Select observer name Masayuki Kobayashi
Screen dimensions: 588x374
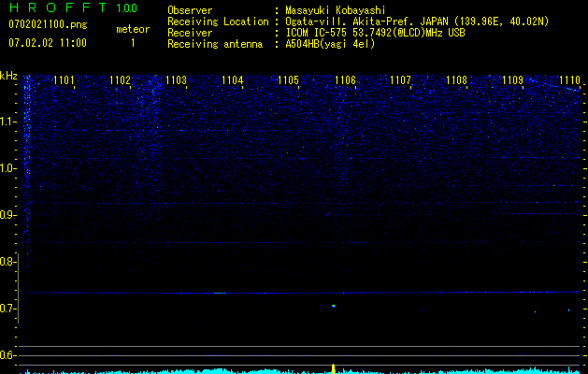[x=336, y=10]
